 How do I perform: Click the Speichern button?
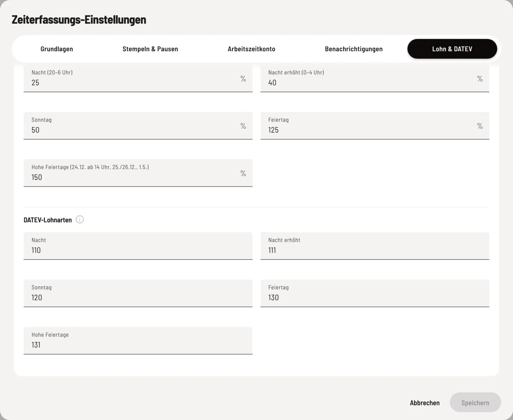tap(475, 403)
